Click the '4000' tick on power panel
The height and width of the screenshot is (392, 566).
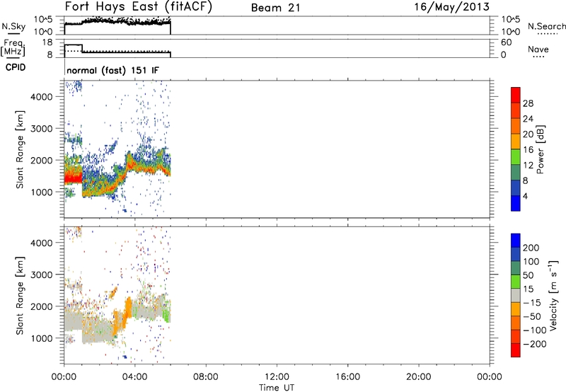42,97
